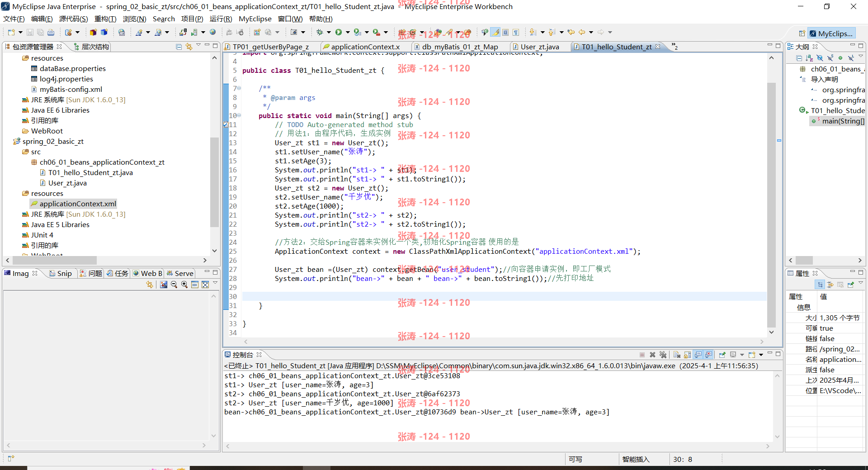
Task: Navigate back with yellow left arrow
Action: point(582,32)
